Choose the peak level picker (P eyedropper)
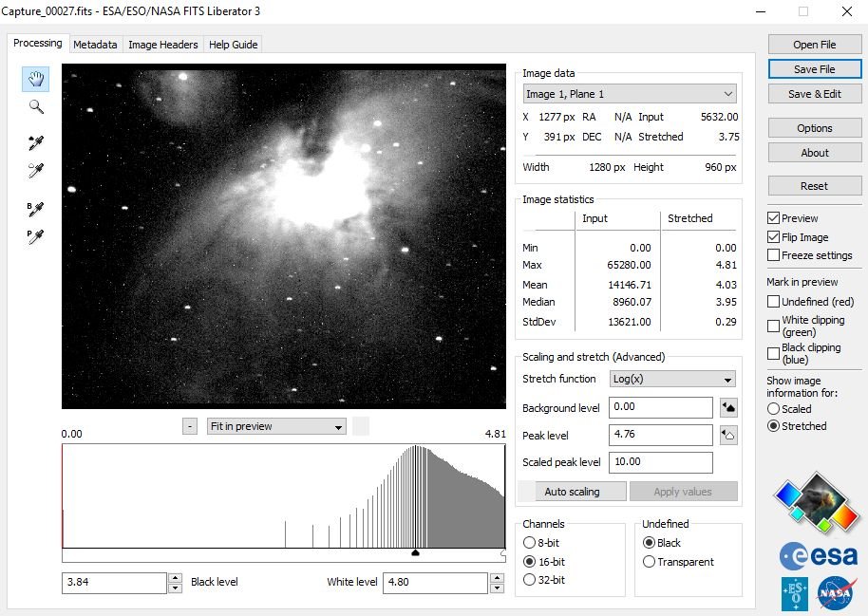This screenshot has width=868, height=616. pos(35,236)
